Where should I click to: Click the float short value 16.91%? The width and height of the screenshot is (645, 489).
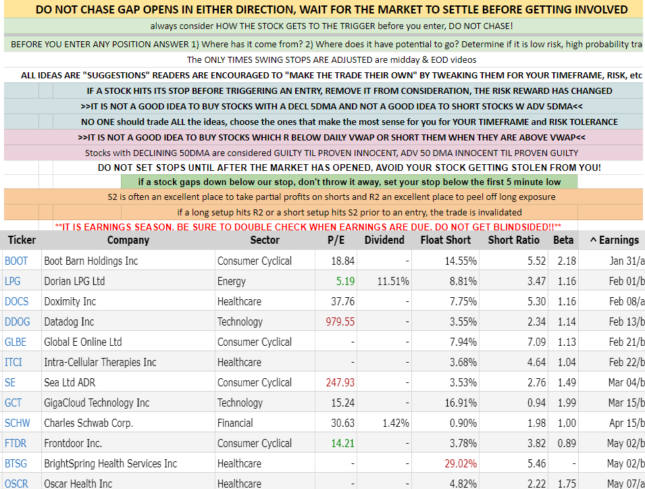[x=460, y=403]
